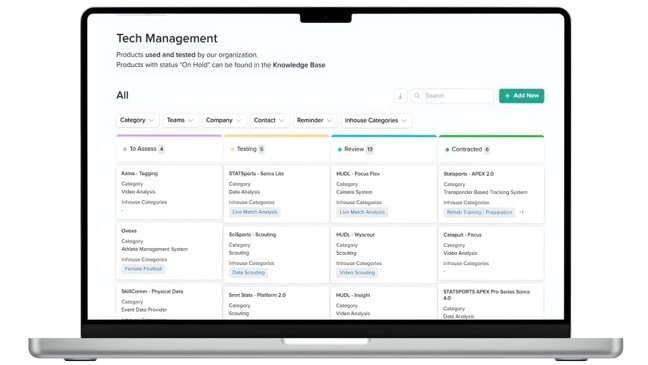
Task: Open the Catapult - Focus card
Action: click(x=491, y=253)
